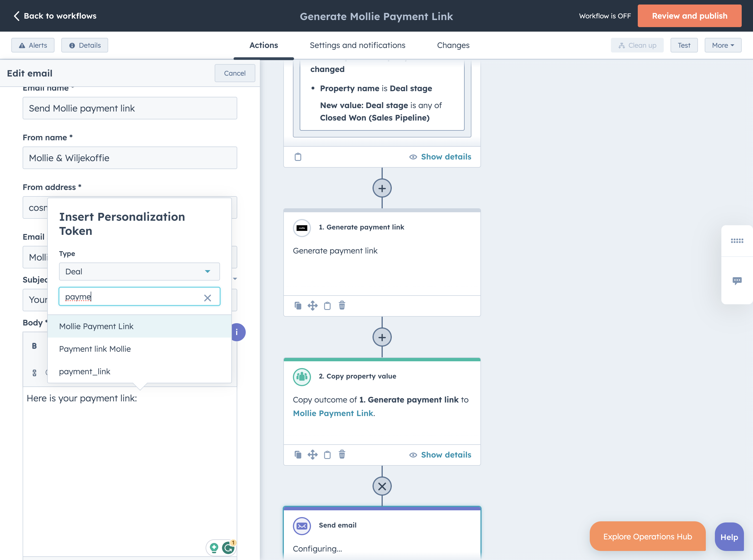The width and height of the screenshot is (753, 560).
Task: Click the X connector above Send email
Action: point(382,486)
